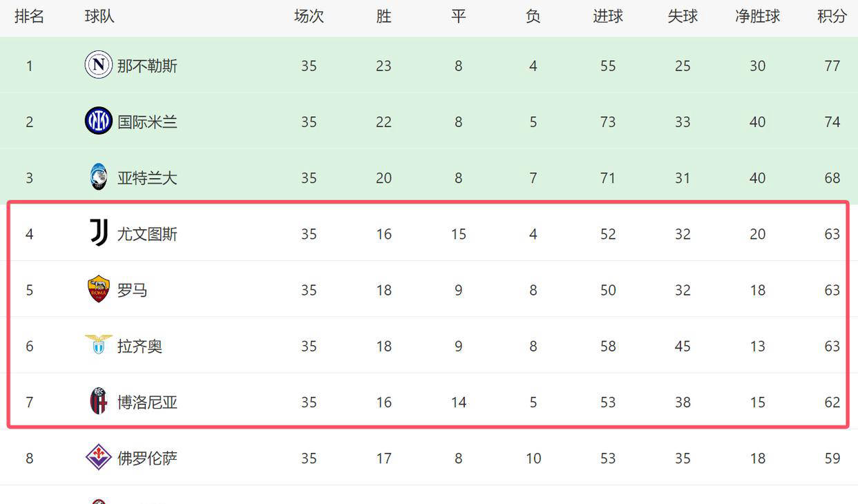Select the 佛罗伦萨 team name
The width and height of the screenshot is (858, 504).
147,458
